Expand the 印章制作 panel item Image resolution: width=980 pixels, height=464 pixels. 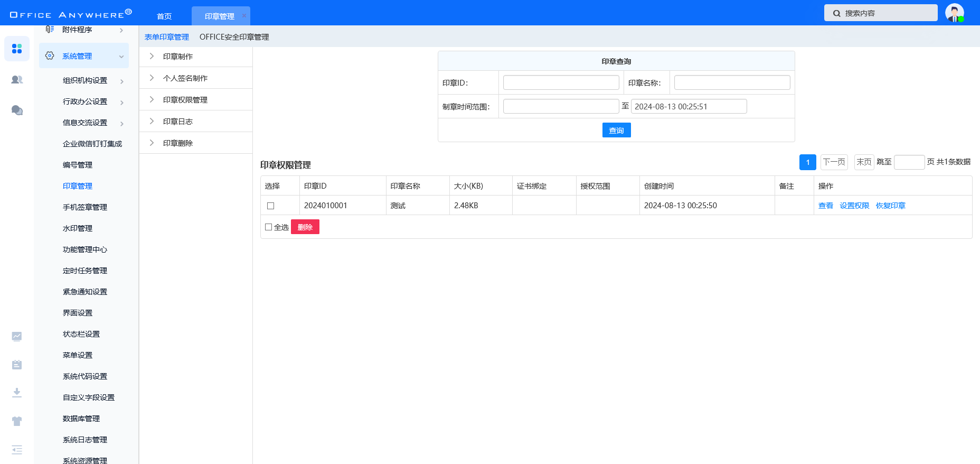click(x=152, y=57)
